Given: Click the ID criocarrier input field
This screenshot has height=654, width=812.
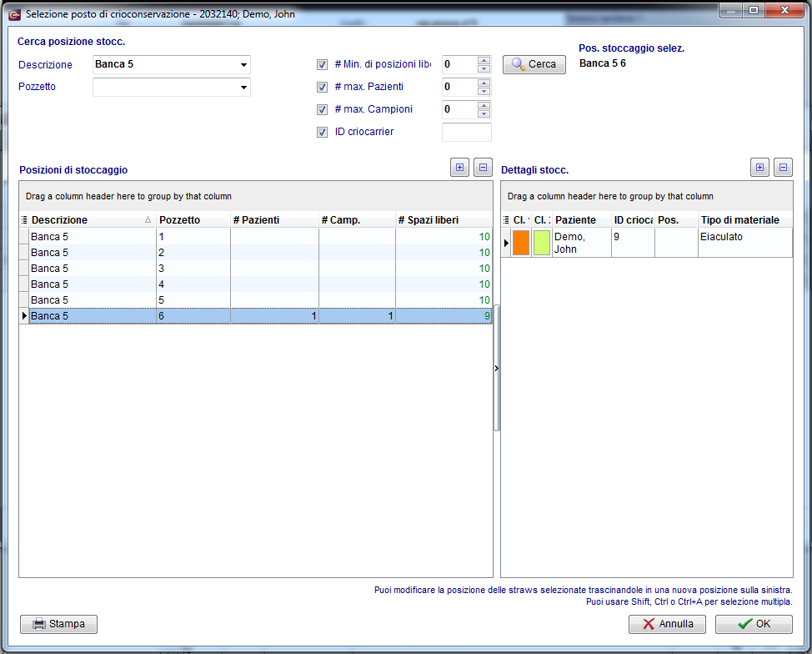Looking at the screenshot, I should click(467, 132).
